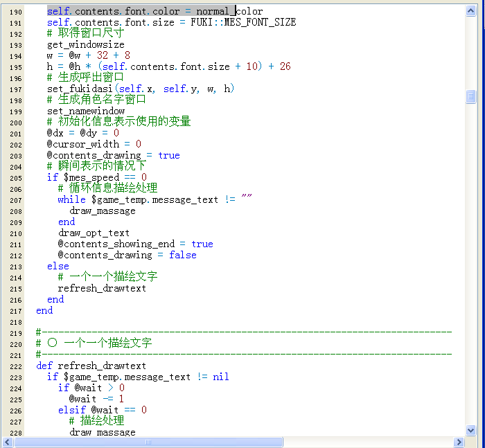
Task: Click the 'elsif' keyword on line 226
Action: 72,410
